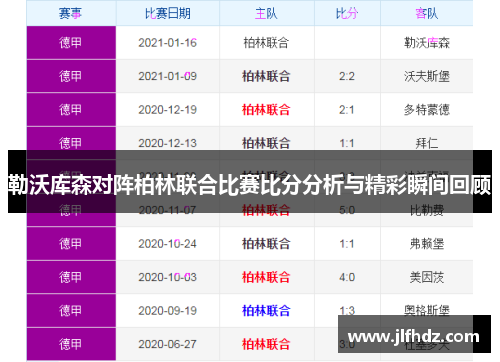Select the date 2020-10-03
500x362 pixels.
click(x=168, y=277)
